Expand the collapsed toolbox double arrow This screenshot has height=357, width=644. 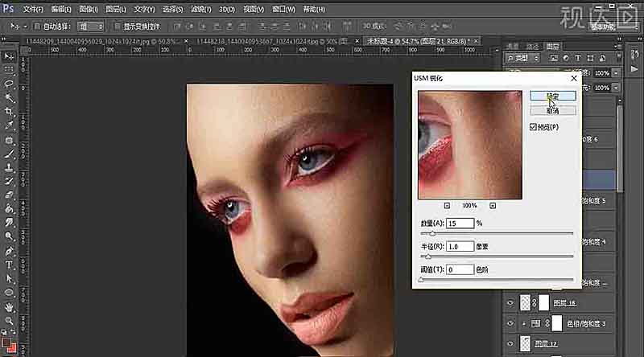coord(4,40)
